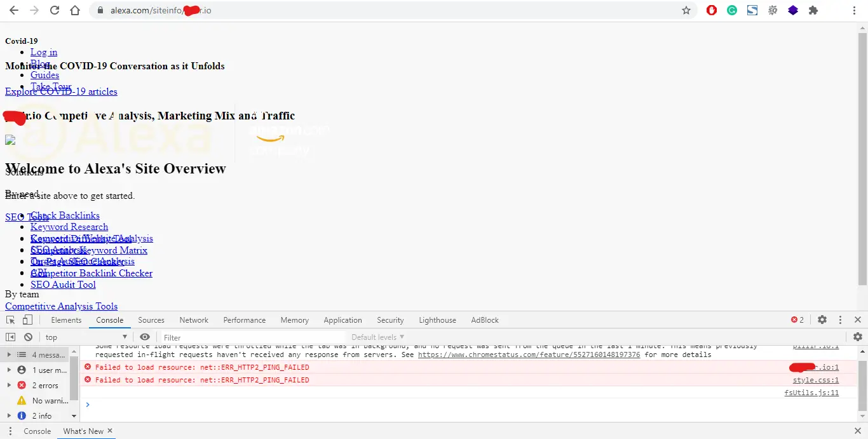Open the style.css:1 source link
Image resolution: width=868 pixels, height=439 pixels.
coord(816,380)
